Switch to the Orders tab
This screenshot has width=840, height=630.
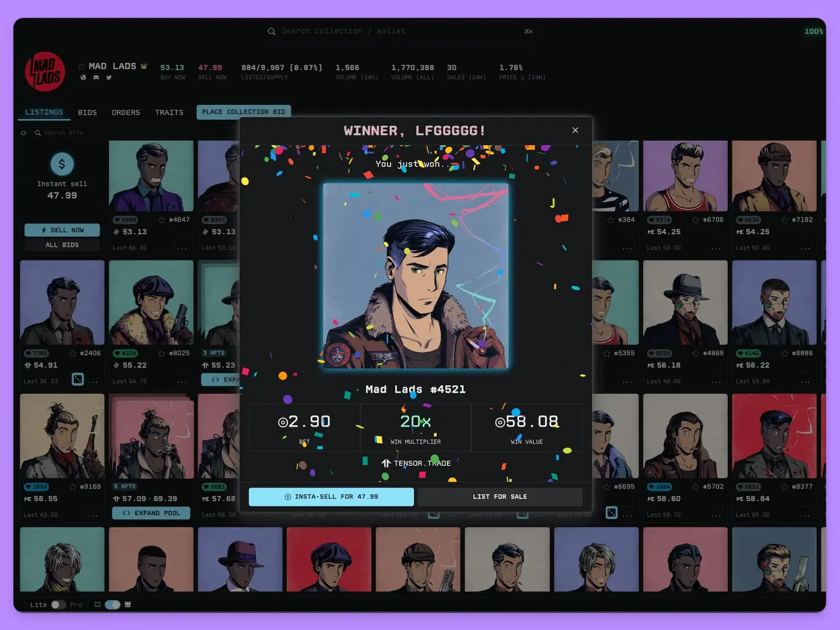coord(126,113)
